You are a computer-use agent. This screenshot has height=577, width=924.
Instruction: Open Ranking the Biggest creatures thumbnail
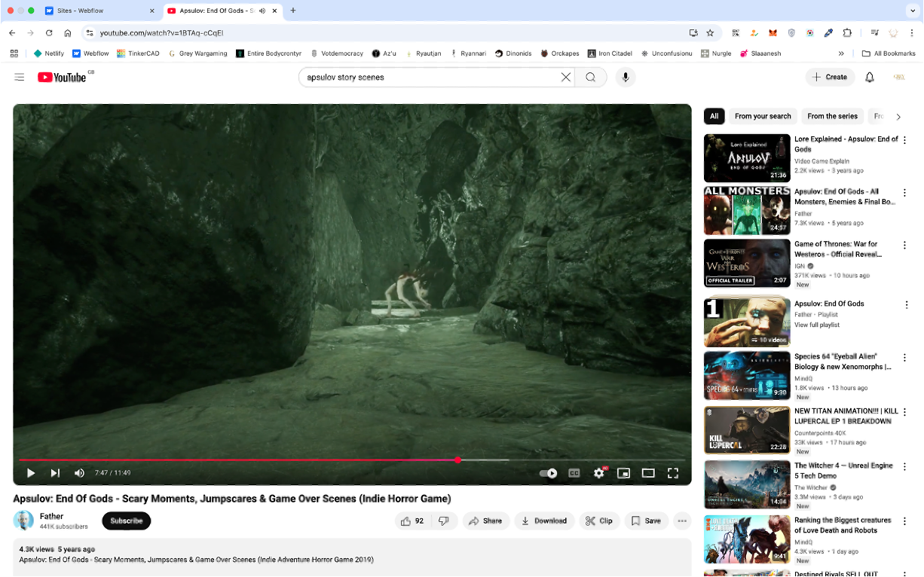point(747,539)
